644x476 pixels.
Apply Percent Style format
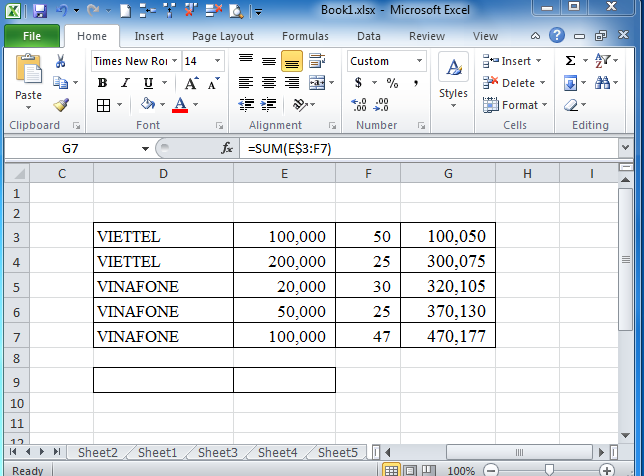point(392,83)
